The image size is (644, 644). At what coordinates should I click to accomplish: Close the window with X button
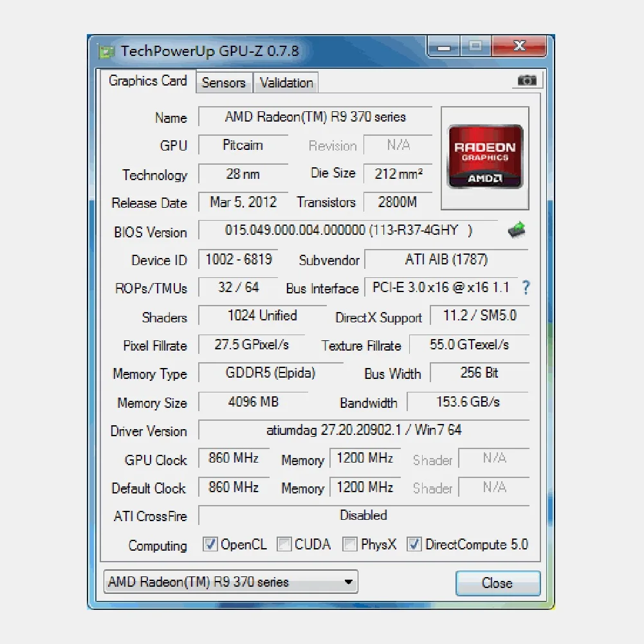[519, 46]
